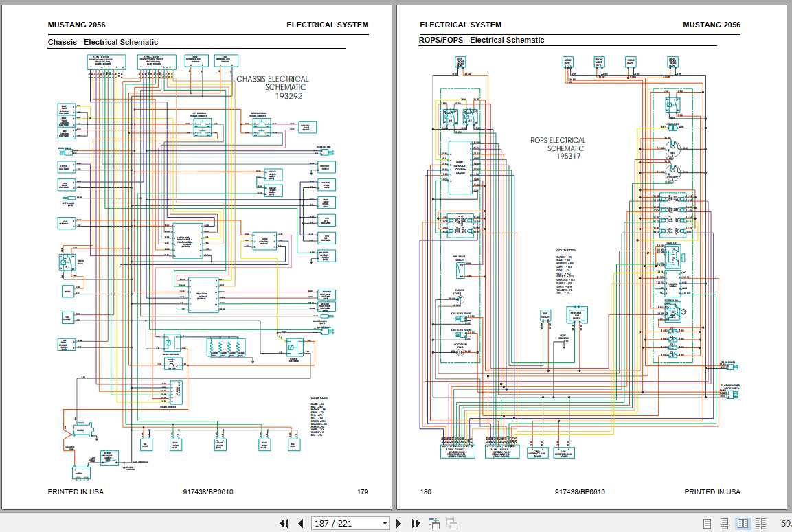Advance to the next page
The height and width of the screenshot is (532, 792).
(x=399, y=523)
